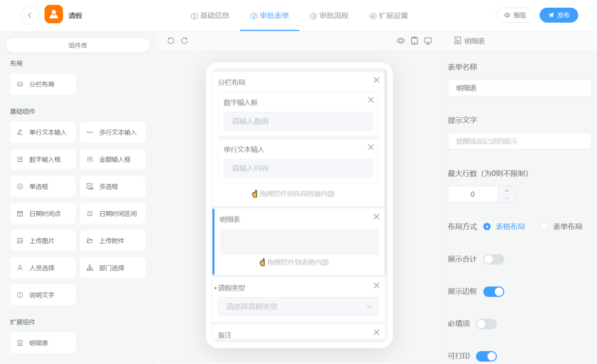Click the 预览 button

[515, 15]
